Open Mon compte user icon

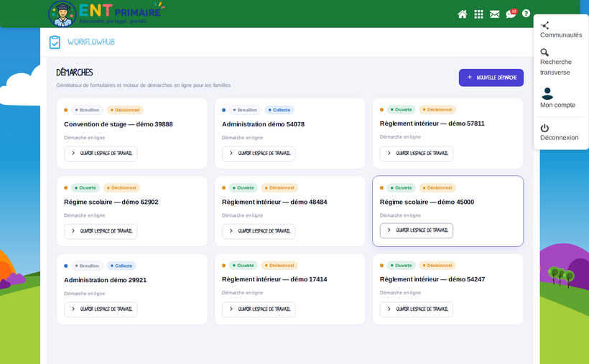547,93
